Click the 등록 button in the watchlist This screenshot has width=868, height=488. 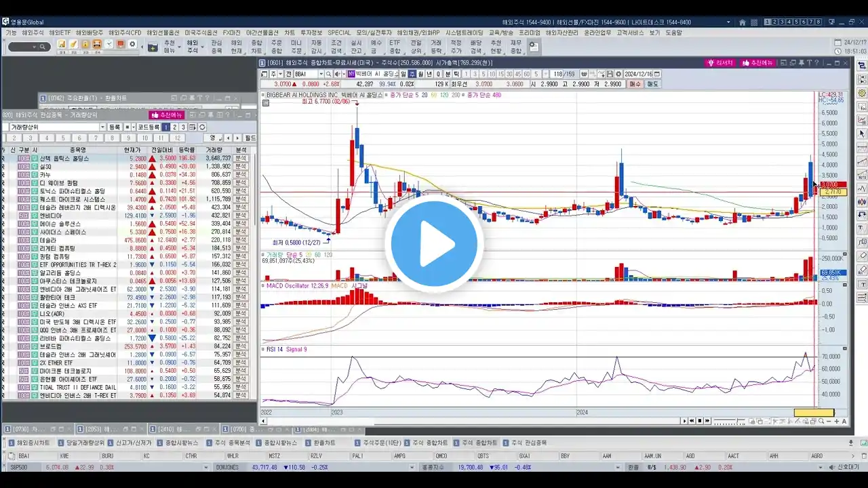coord(115,127)
